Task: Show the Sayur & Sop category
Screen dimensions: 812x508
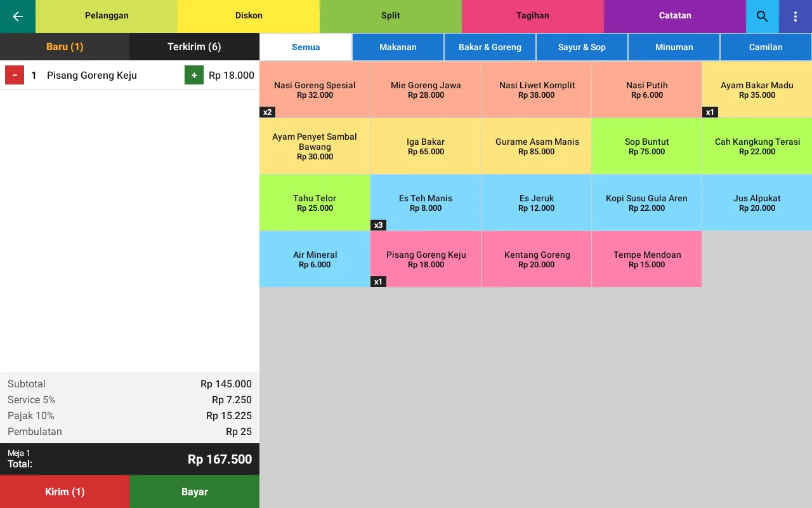Action: [x=582, y=47]
